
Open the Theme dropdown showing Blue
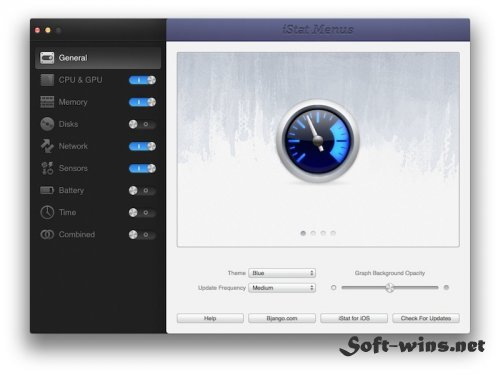pyautogui.click(x=282, y=273)
